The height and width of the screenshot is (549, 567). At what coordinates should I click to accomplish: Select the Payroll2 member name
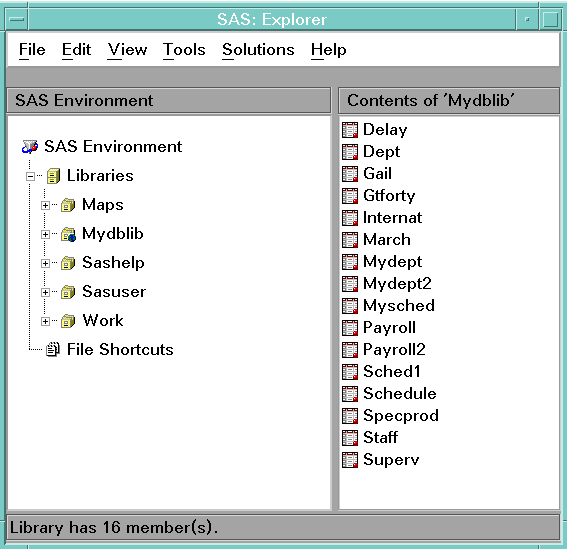394,350
